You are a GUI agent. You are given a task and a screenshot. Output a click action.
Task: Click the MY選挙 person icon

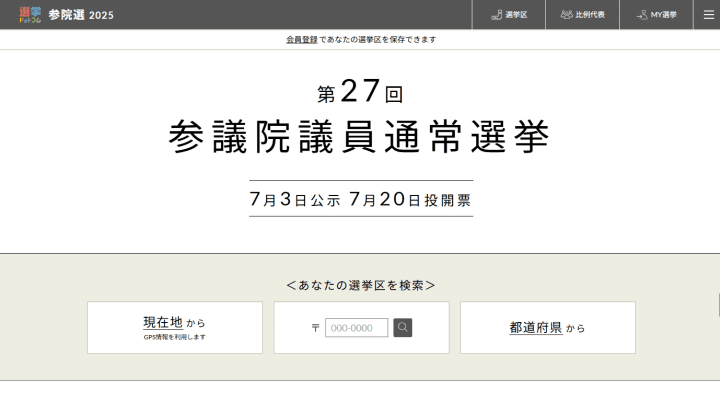[641, 15]
